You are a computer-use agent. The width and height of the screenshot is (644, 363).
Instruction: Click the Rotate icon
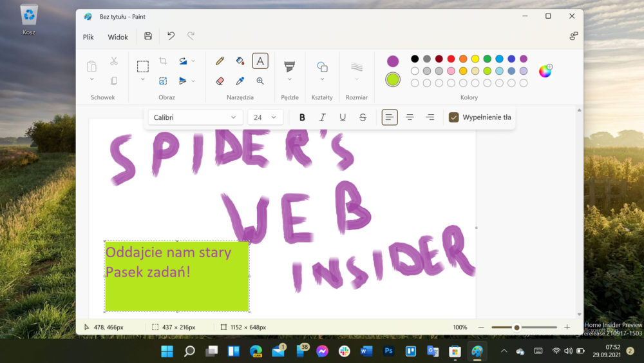[x=183, y=61]
